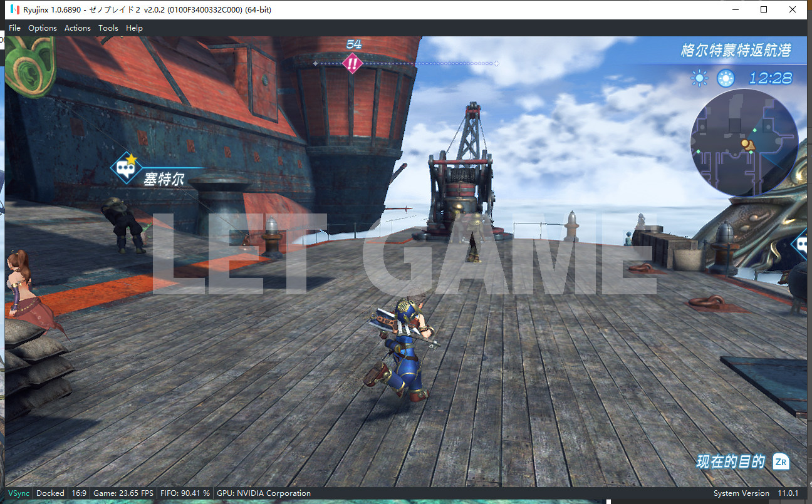This screenshot has width=812, height=504.
Task: Click the orange player marker on minimap
Action: click(x=747, y=145)
